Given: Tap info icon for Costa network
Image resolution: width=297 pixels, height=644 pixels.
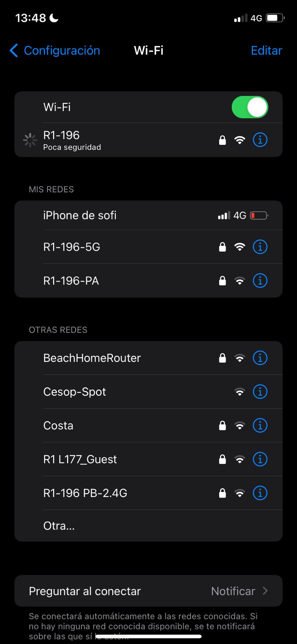Looking at the screenshot, I should (x=260, y=425).
